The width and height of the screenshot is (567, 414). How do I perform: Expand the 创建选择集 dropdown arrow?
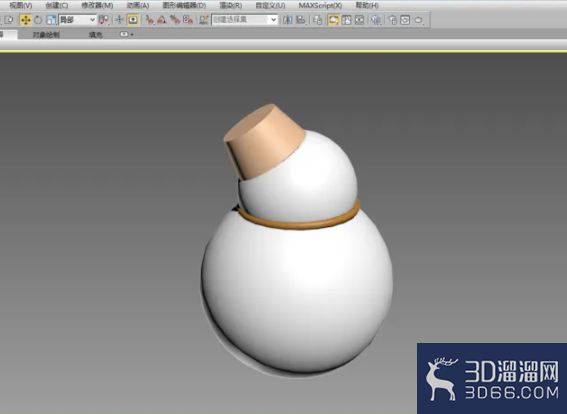coord(273,20)
